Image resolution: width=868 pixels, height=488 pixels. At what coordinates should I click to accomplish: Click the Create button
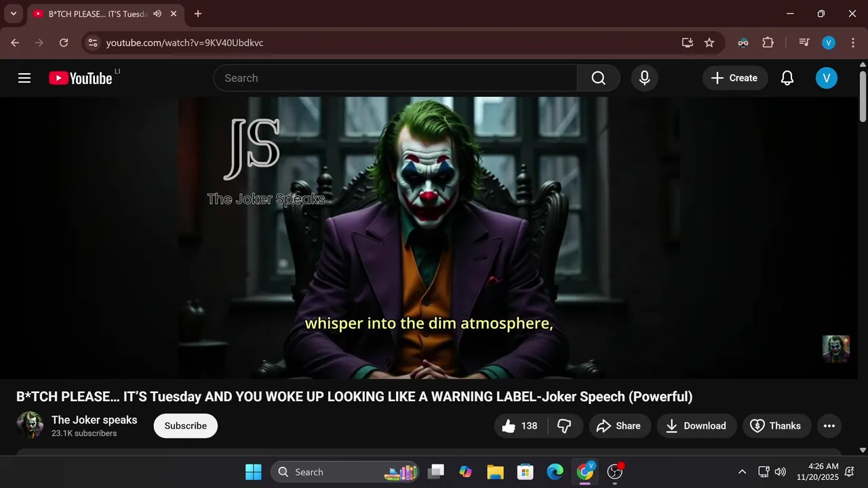(735, 78)
